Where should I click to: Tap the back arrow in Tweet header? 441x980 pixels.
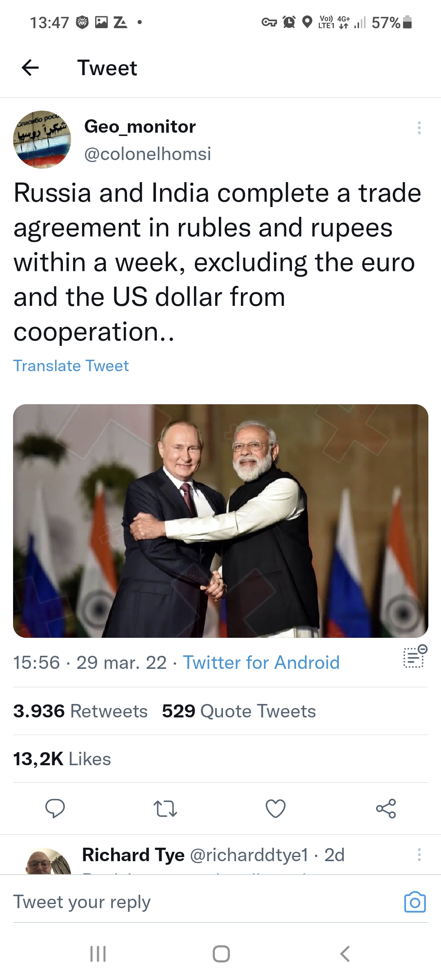click(x=30, y=68)
